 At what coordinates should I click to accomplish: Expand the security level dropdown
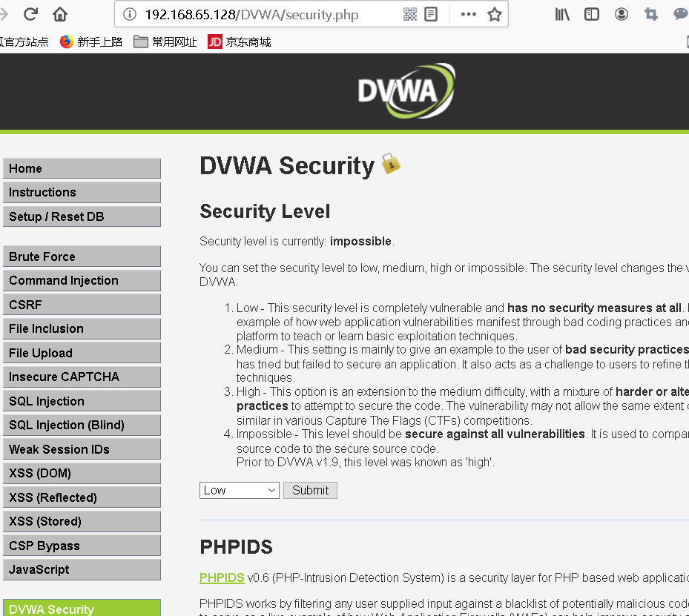pyautogui.click(x=240, y=490)
